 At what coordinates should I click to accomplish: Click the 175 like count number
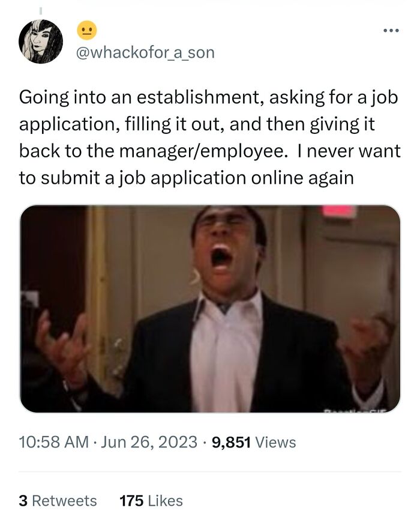(130, 500)
